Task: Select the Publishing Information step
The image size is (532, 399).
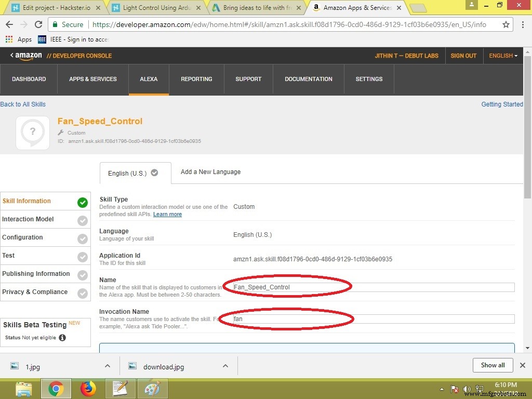Action: tap(36, 274)
